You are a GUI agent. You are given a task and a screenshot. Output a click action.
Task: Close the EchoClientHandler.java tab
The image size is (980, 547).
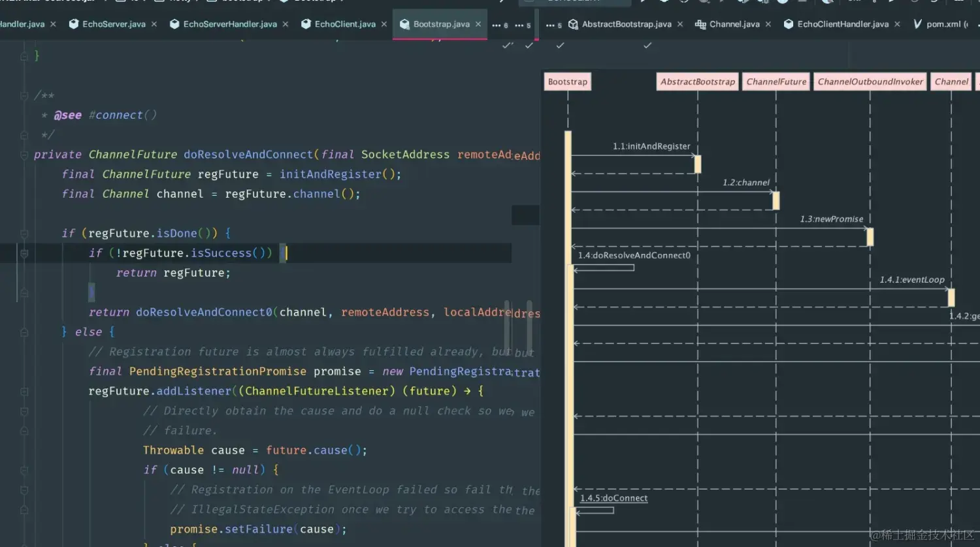[x=897, y=24]
